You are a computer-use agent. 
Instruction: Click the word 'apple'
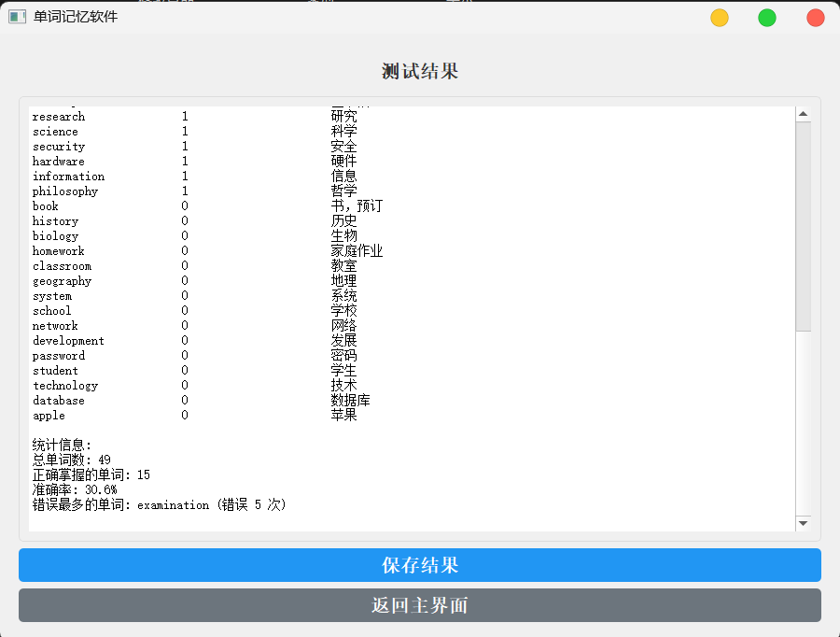coord(49,416)
